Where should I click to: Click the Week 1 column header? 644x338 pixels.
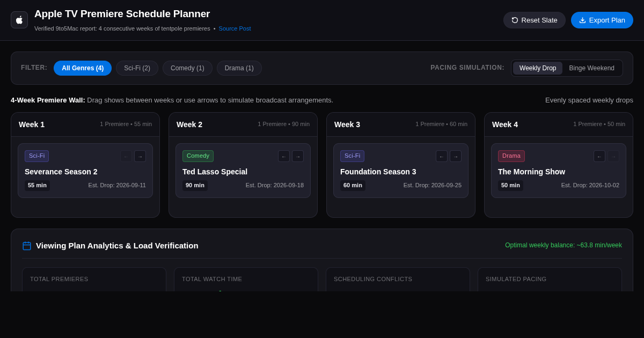tap(85, 124)
